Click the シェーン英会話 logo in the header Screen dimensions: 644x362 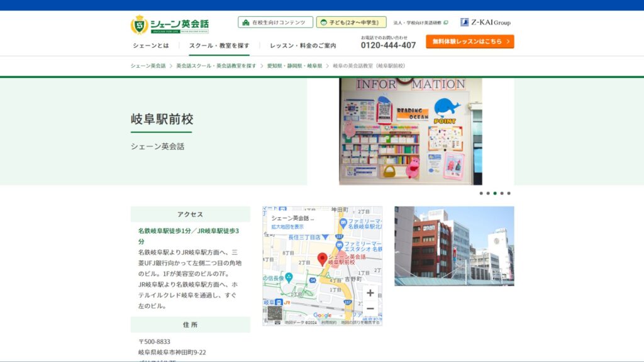(170, 25)
